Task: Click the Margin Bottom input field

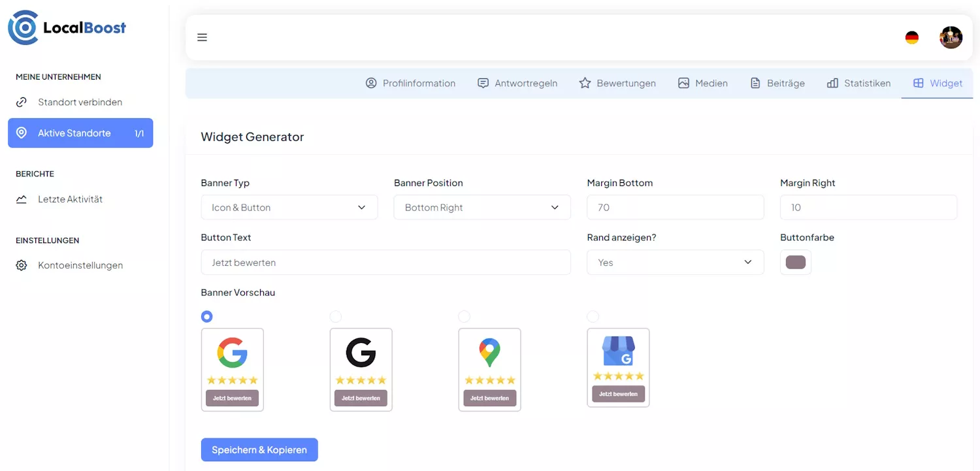Action: coord(676,207)
